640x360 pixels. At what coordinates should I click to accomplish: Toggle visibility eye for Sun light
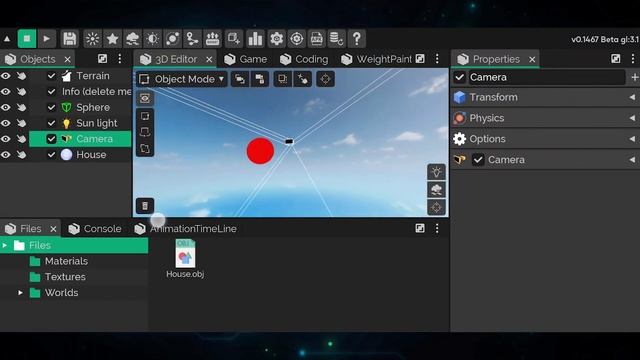pos(6,123)
